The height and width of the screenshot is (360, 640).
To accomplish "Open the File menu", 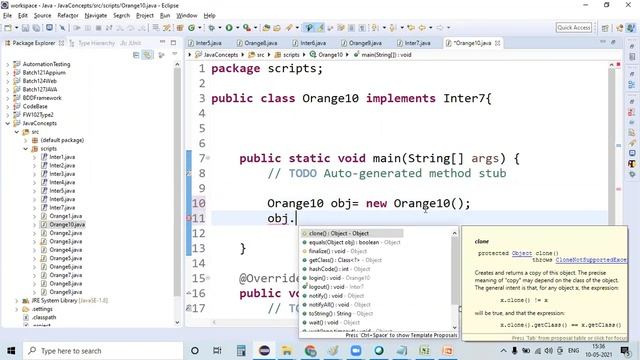I will [7, 16].
